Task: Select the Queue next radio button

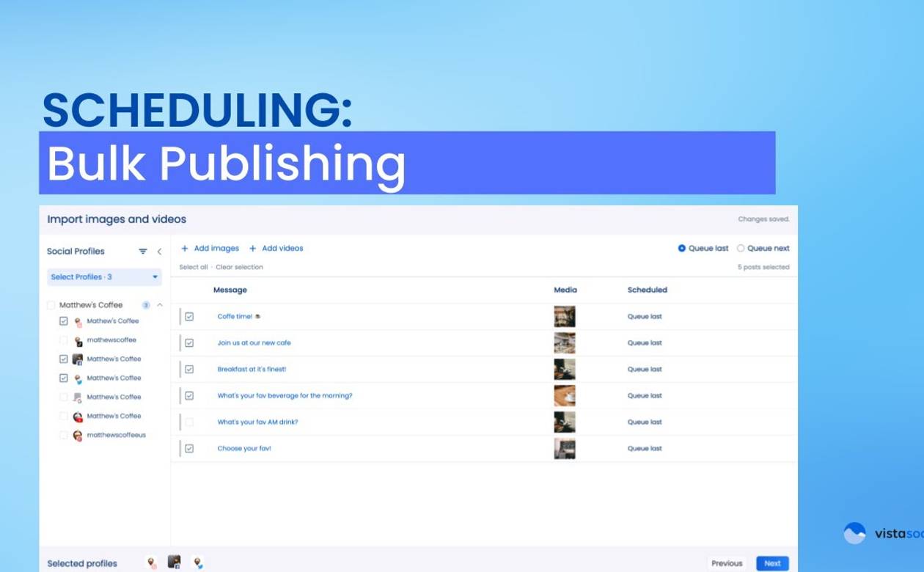Action: click(741, 249)
